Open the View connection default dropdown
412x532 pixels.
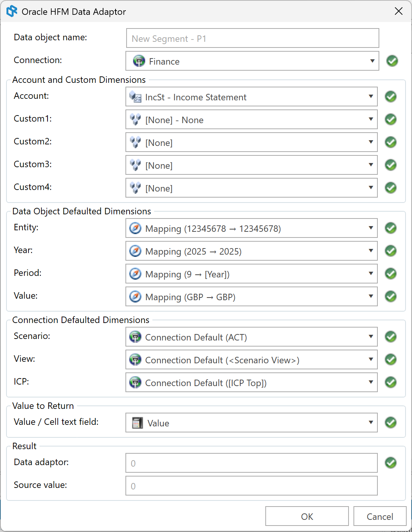[371, 359]
